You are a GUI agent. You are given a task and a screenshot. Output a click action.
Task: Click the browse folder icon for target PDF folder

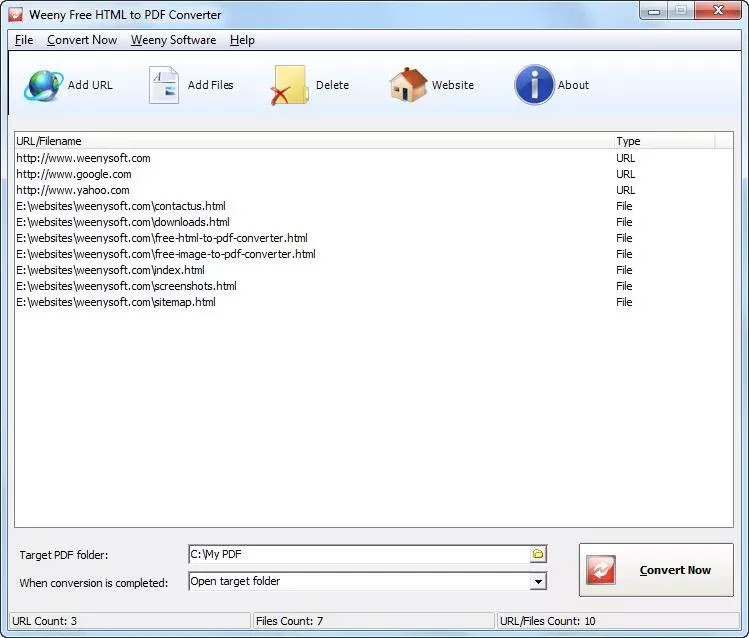[538, 554]
